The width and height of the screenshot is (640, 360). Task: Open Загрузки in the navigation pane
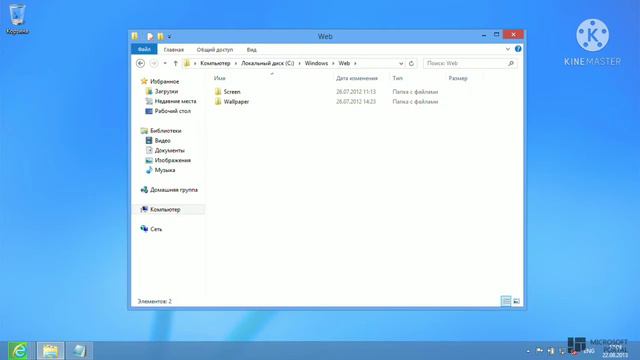tap(166, 91)
